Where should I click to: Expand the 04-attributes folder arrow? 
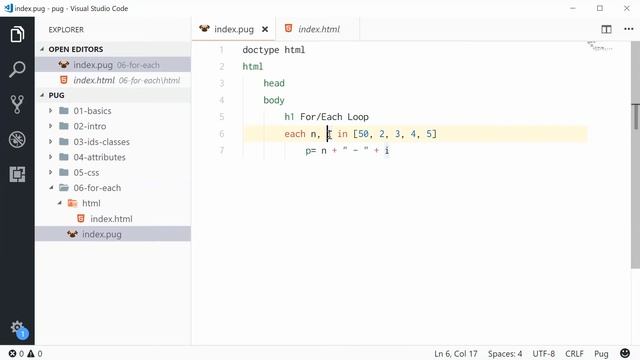51,157
